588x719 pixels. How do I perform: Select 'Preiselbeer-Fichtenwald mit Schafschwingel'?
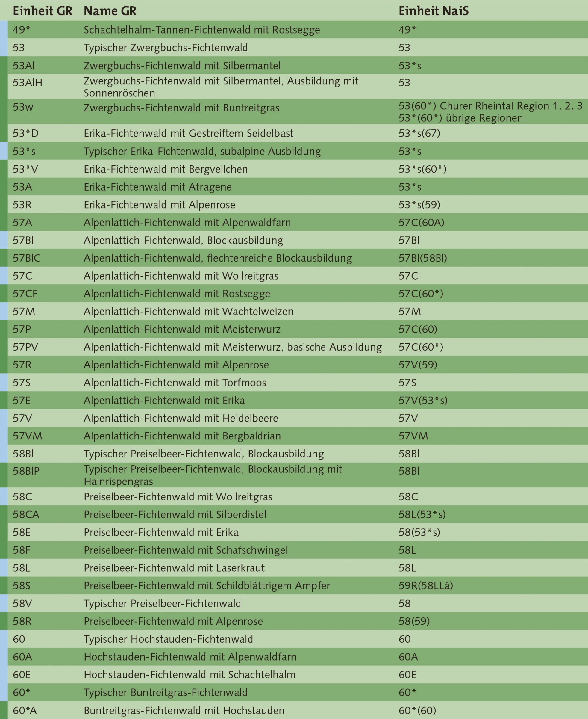186,550
